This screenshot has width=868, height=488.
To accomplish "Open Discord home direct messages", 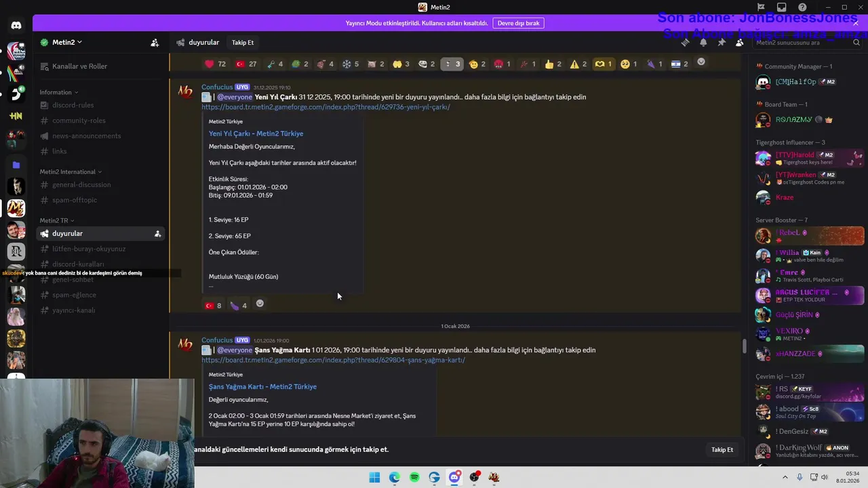I will pyautogui.click(x=16, y=26).
